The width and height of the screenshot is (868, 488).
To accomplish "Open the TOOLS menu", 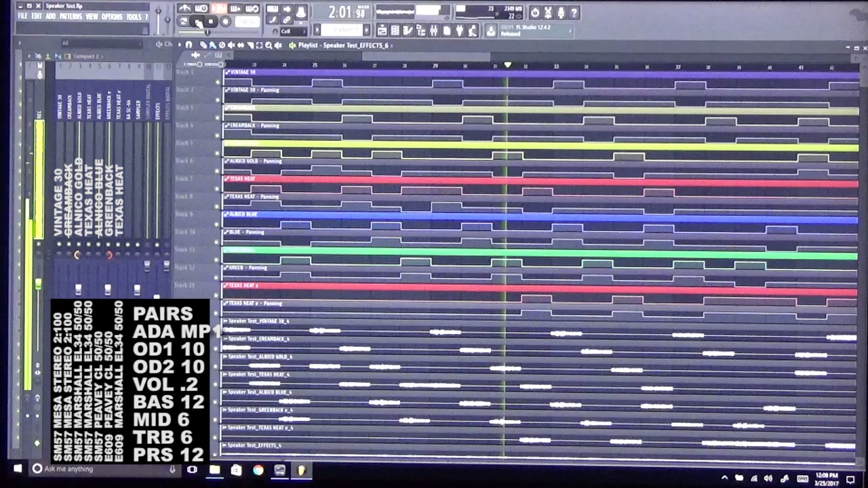I will click(x=134, y=16).
